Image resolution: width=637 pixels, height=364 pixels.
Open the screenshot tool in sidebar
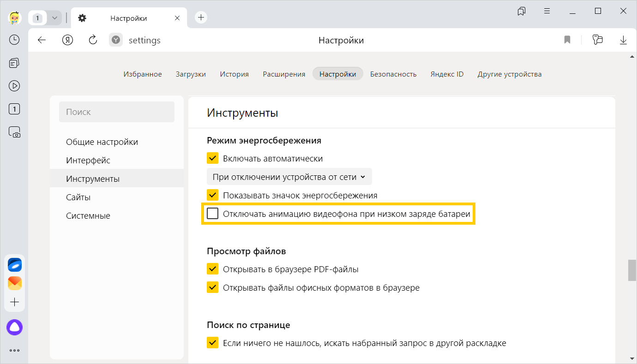(x=14, y=132)
